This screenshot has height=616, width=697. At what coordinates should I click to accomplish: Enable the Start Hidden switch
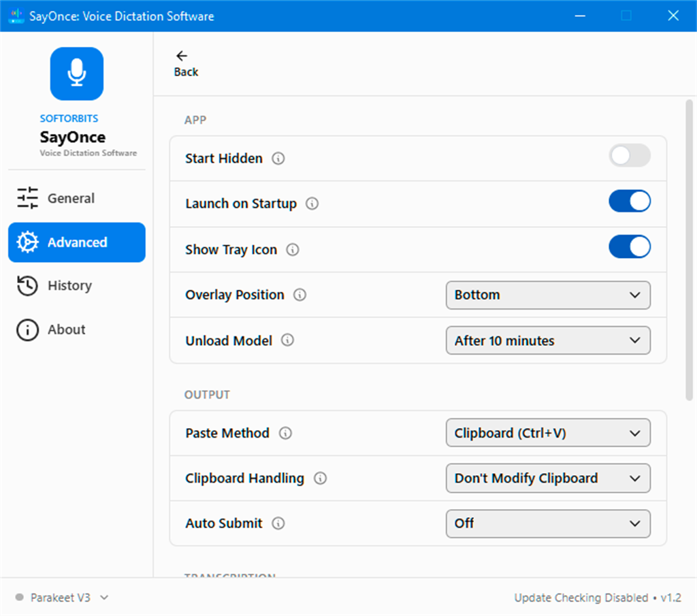pyautogui.click(x=630, y=156)
